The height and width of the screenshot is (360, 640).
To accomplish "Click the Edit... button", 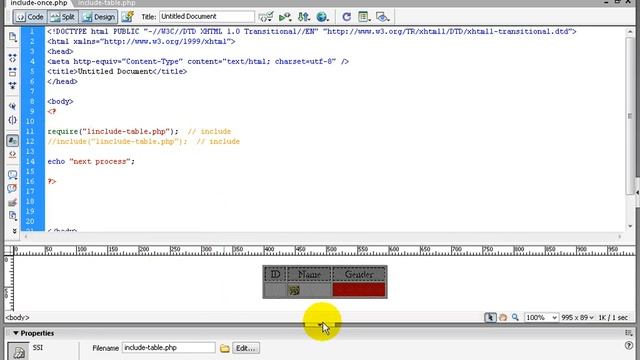I will point(246,348).
